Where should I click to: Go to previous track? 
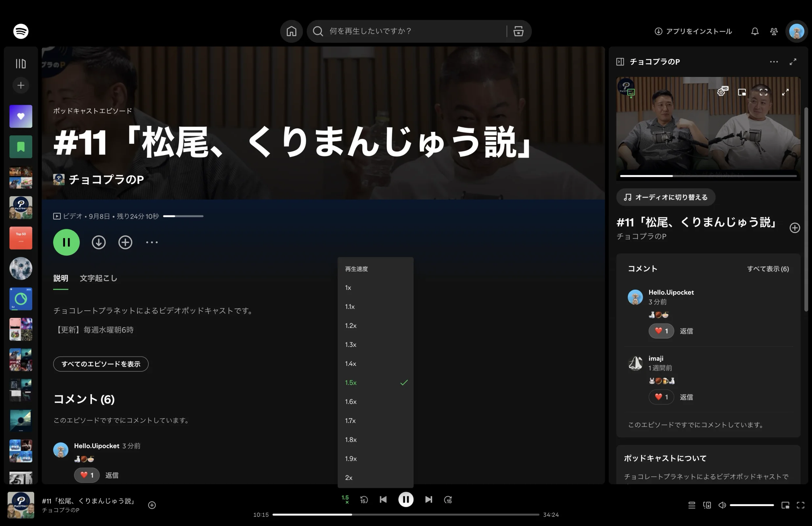[383, 499]
